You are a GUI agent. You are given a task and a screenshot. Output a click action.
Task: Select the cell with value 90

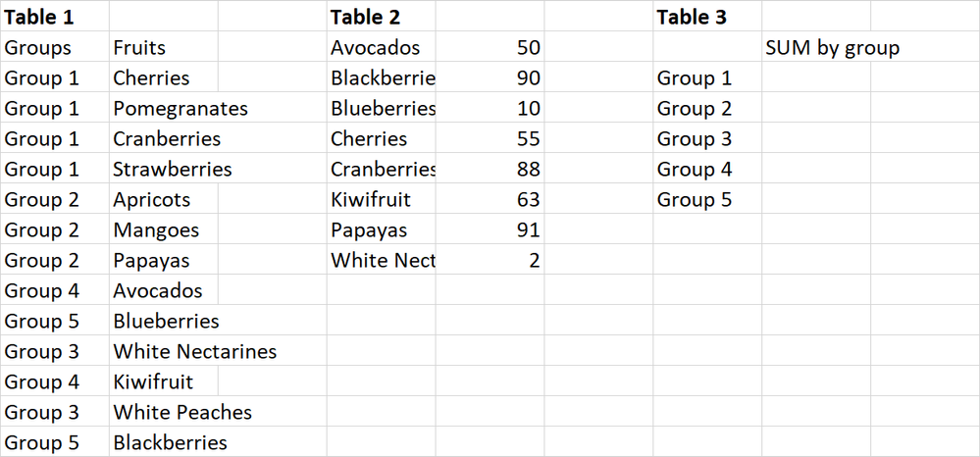pyautogui.click(x=490, y=77)
